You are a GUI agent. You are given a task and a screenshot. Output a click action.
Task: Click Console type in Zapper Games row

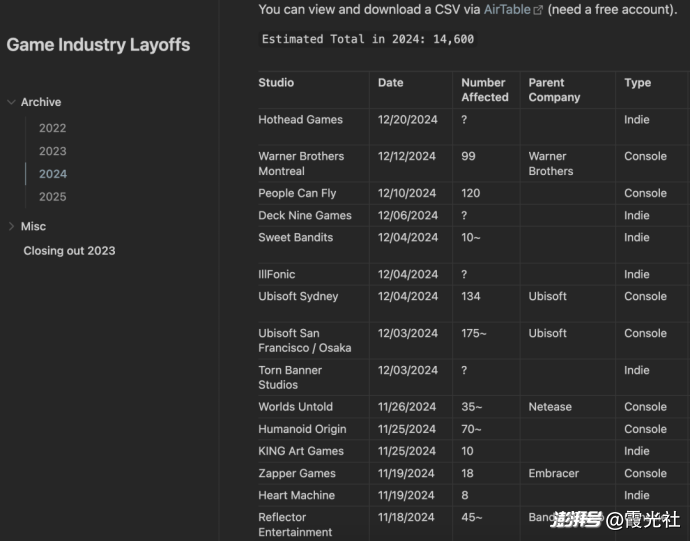click(645, 473)
